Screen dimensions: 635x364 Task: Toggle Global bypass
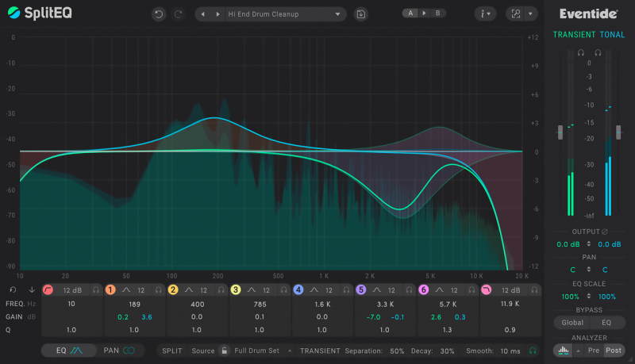click(x=573, y=323)
